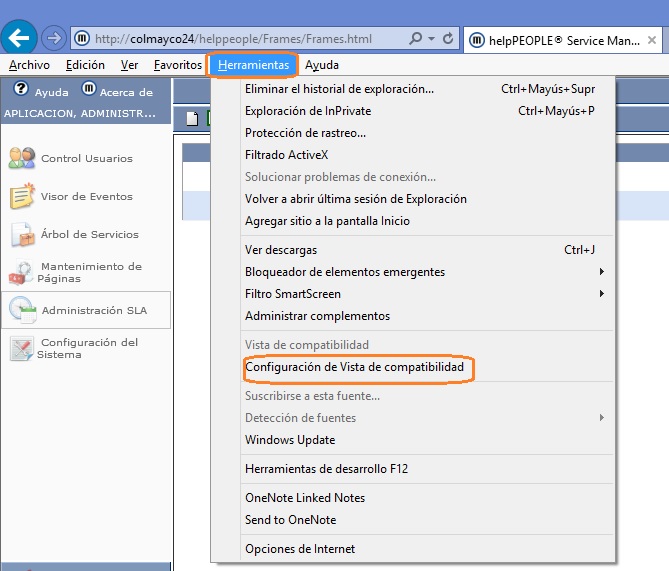
Task: Open Configuración del Sistema checklist icon
Action: coord(21,348)
